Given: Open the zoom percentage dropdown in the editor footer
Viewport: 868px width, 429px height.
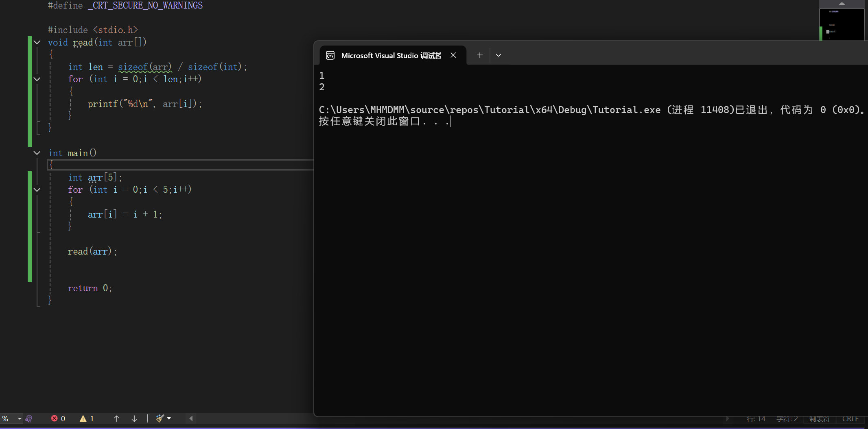Looking at the screenshot, I should (x=20, y=418).
